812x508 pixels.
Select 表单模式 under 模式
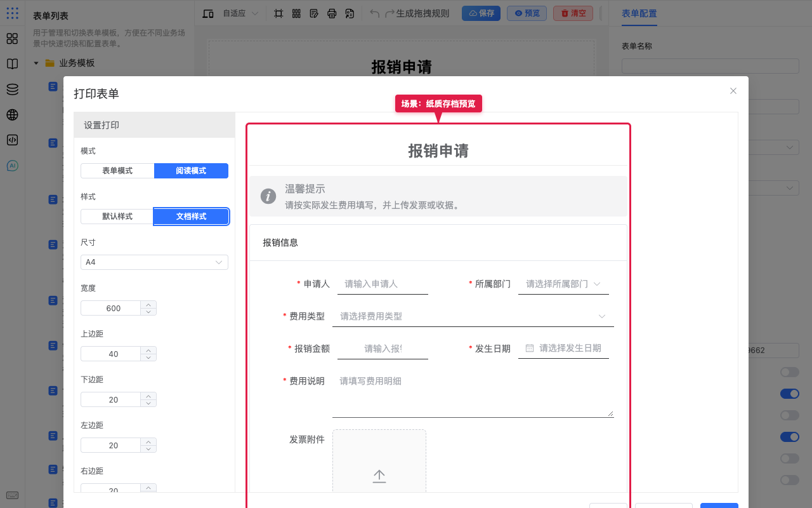pos(117,171)
